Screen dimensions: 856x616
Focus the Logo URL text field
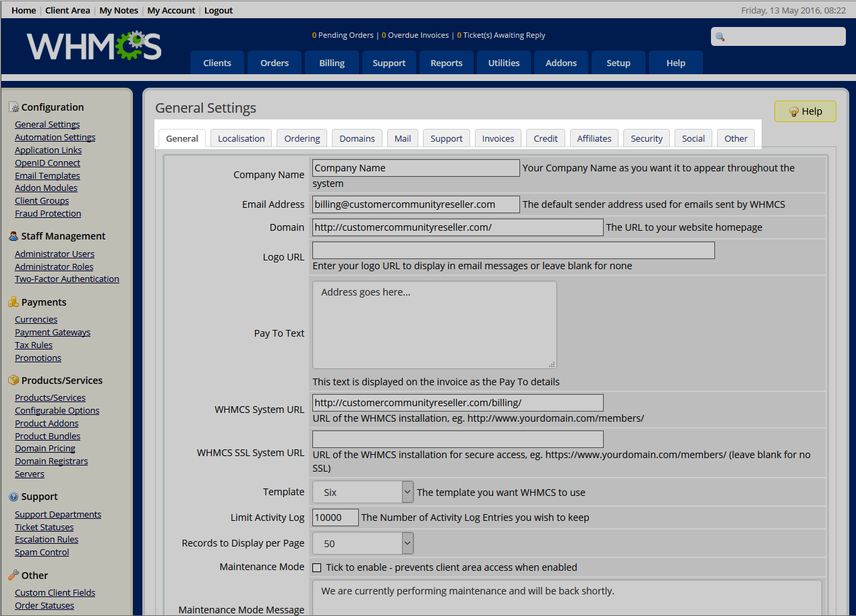pos(513,250)
